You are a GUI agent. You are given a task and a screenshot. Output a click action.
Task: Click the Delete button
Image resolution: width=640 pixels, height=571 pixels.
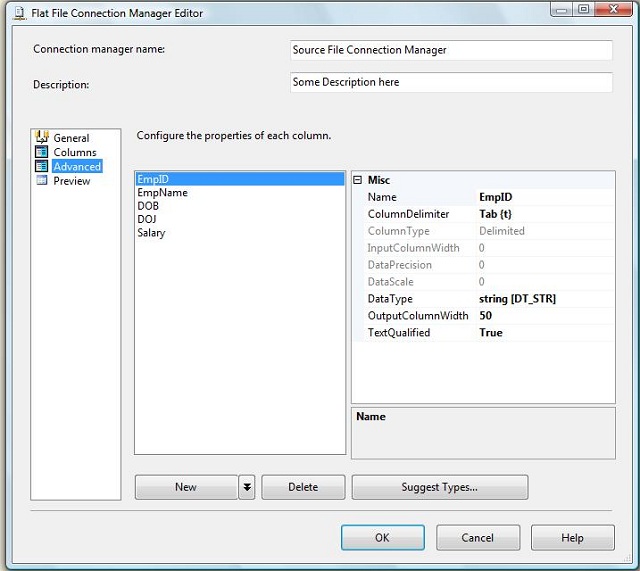pos(303,487)
